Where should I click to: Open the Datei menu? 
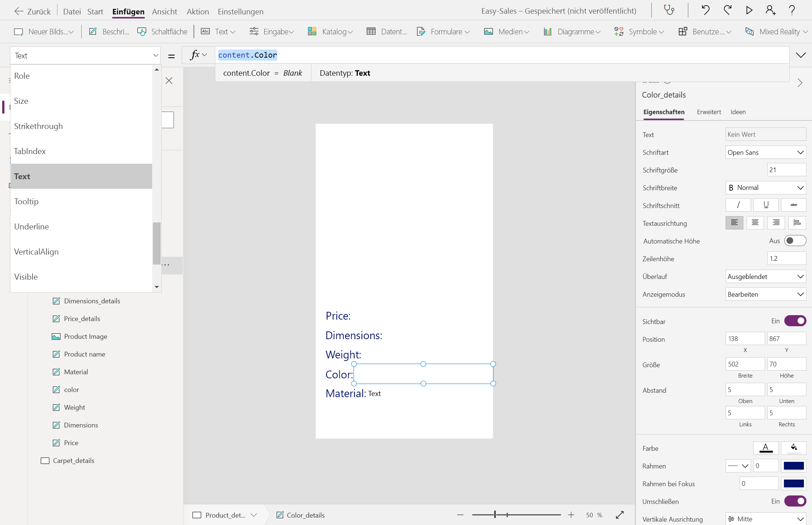coord(72,11)
